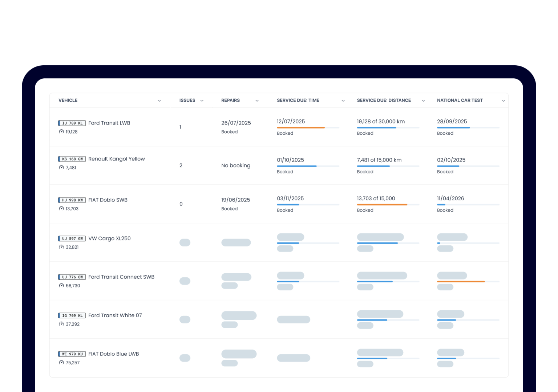Click odometer icon beside 56,730 reading
The width and height of the screenshot is (558, 392).
click(61, 286)
